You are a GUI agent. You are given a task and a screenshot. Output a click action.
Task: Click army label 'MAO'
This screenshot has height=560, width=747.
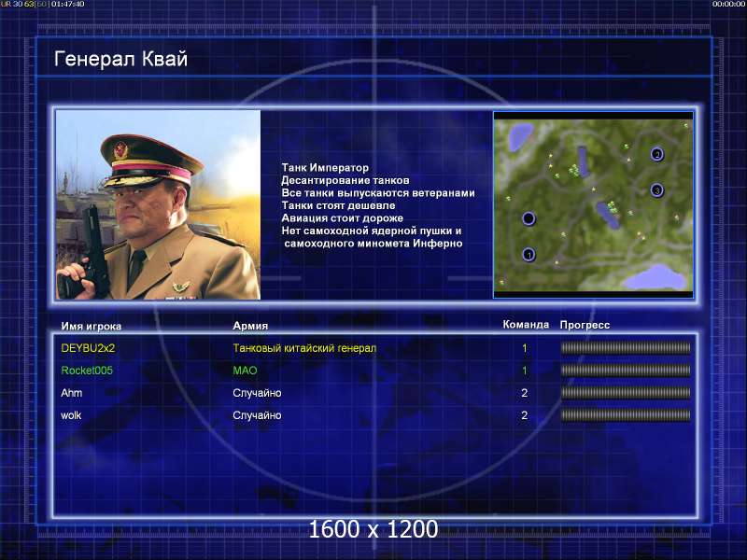tap(245, 371)
